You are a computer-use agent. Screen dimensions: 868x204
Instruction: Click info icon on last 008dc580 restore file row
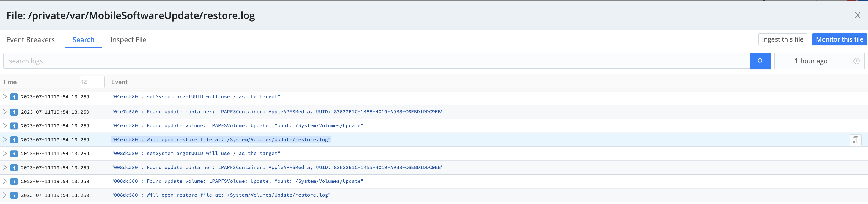point(14,195)
